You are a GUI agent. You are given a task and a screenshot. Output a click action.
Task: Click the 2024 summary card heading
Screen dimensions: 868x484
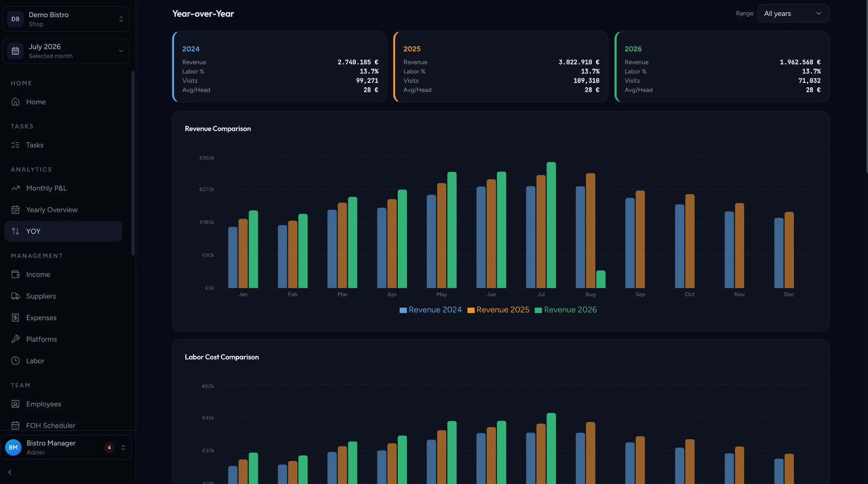tap(191, 49)
